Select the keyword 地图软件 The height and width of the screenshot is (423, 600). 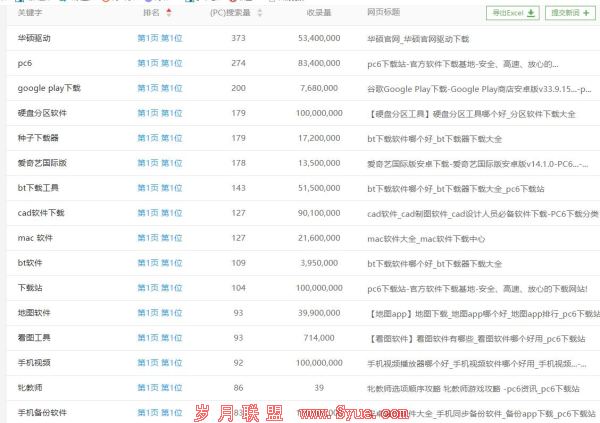tap(34, 313)
